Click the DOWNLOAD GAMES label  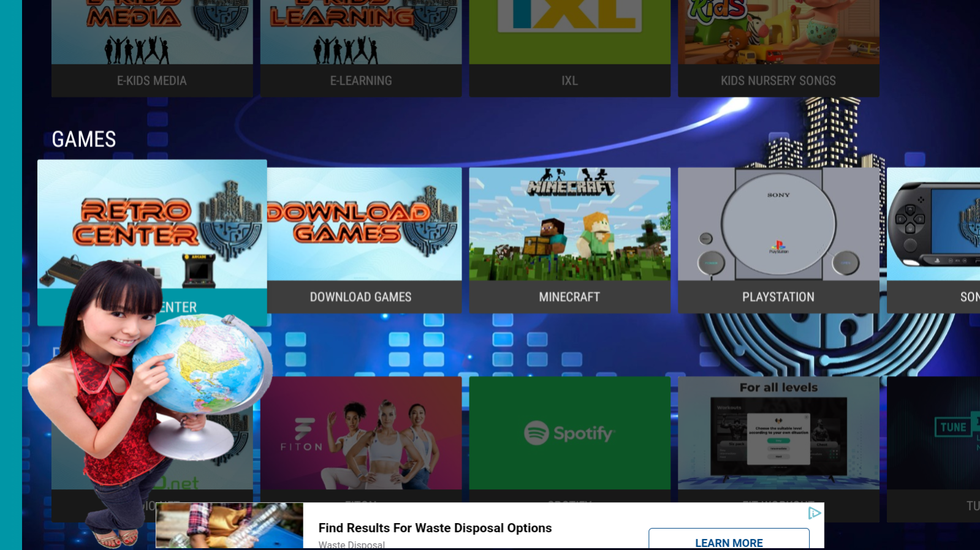[x=360, y=297]
